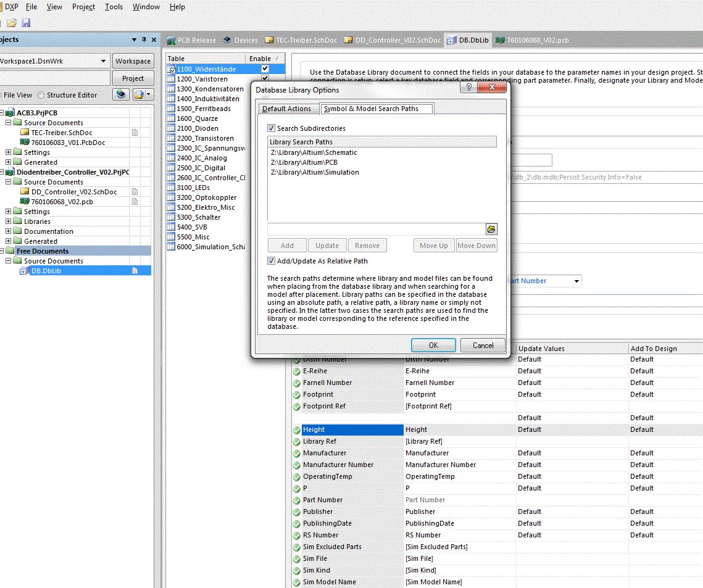Open the Tools menu

click(114, 7)
